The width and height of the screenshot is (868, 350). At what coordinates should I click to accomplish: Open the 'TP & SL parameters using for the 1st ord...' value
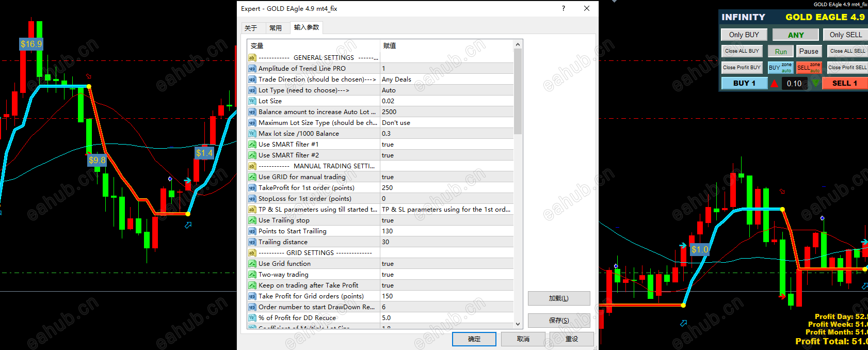(447, 210)
